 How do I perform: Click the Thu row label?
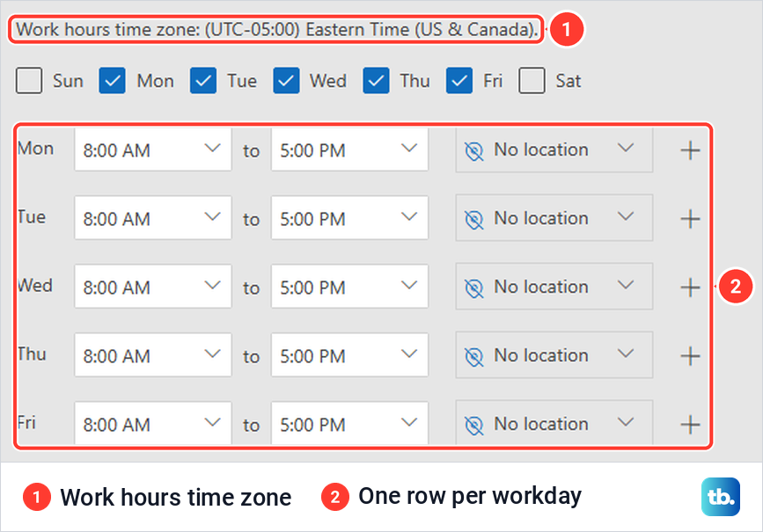click(32, 354)
